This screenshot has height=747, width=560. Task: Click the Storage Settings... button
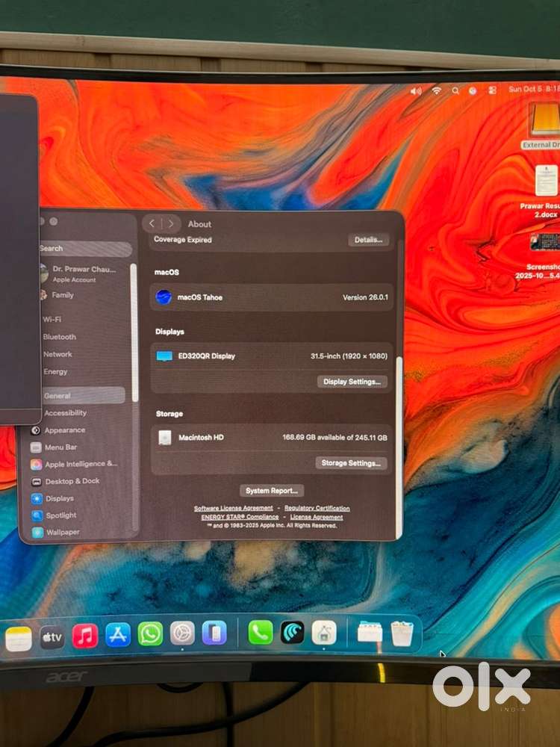click(x=351, y=463)
